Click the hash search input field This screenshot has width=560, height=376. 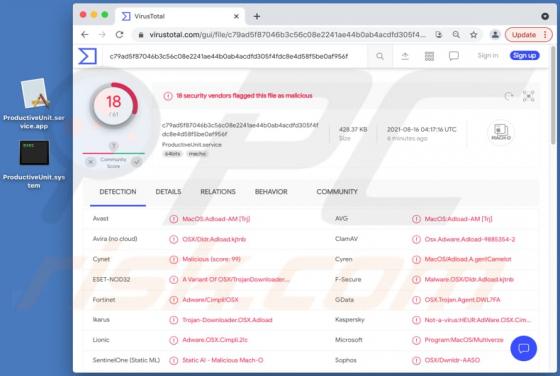(236, 56)
